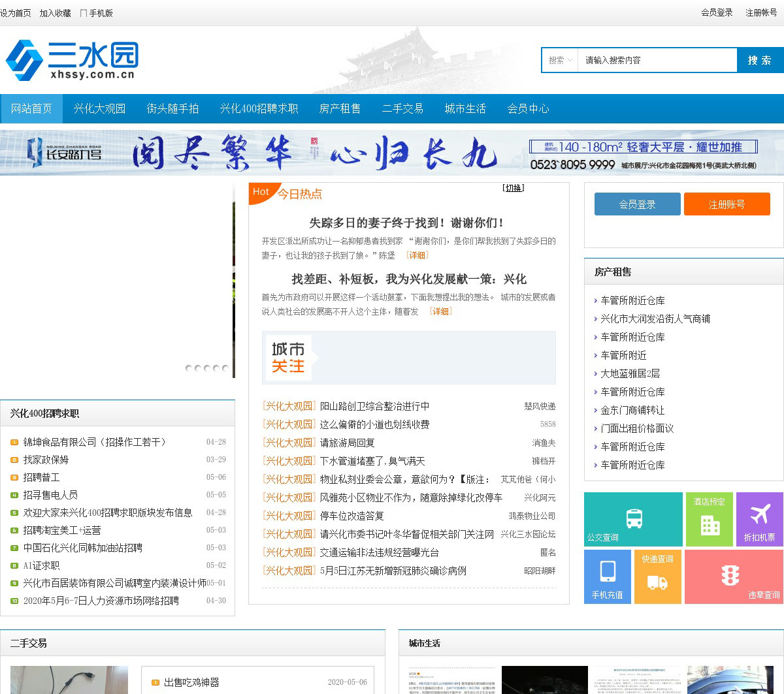Image resolution: width=784 pixels, height=694 pixels.
Task: Click the 搜索 submit button
Action: click(760, 60)
